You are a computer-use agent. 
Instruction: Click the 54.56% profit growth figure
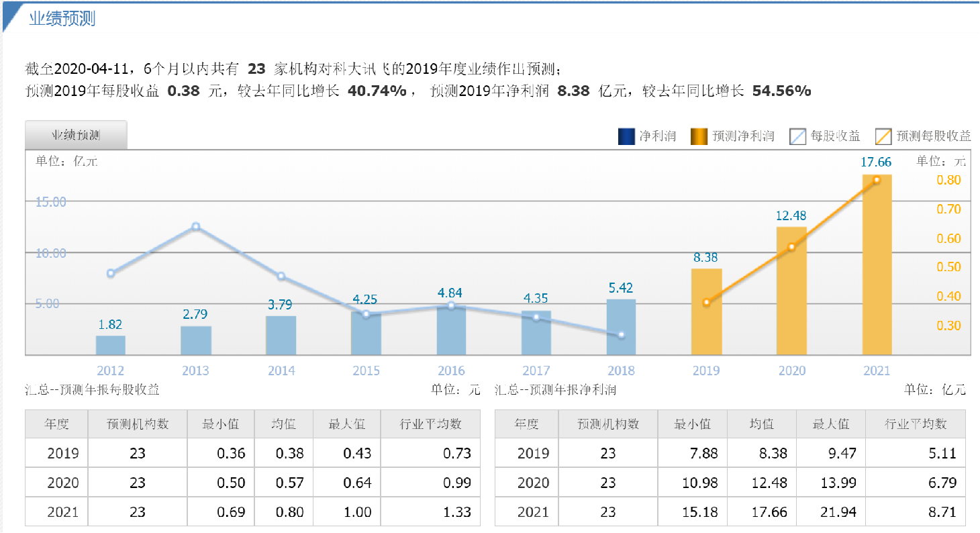pyautogui.click(x=782, y=91)
